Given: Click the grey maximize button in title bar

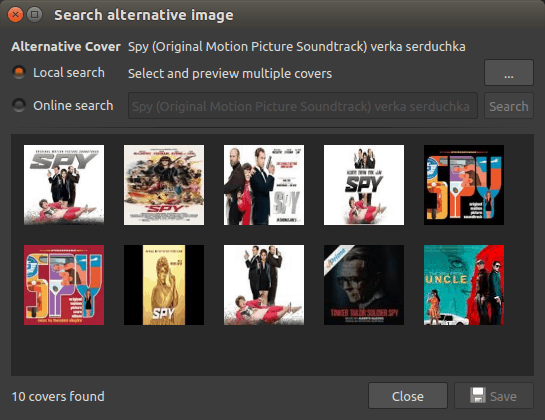Looking at the screenshot, I should click(34, 15).
